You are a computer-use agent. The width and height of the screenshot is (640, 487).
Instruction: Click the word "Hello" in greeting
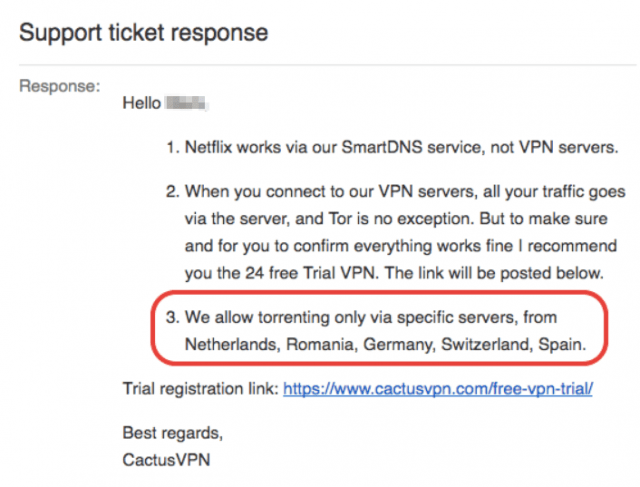click(x=142, y=103)
